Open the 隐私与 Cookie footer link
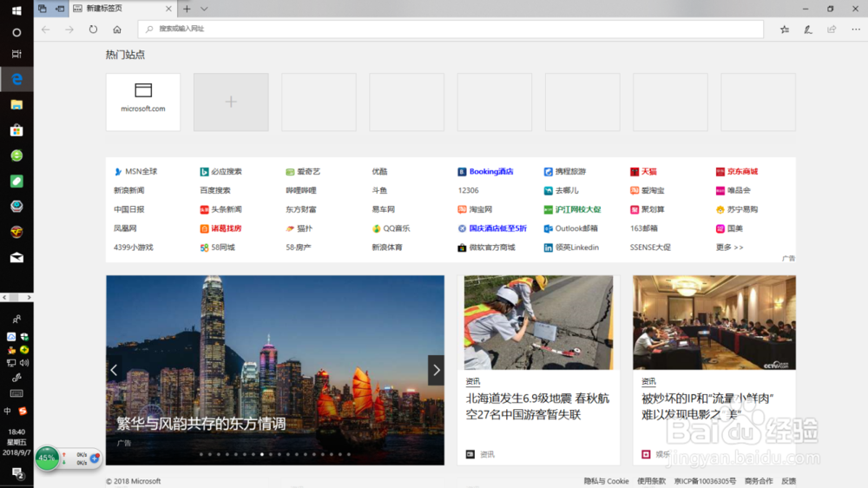Image resolution: width=868 pixels, height=488 pixels. point(606,481)
